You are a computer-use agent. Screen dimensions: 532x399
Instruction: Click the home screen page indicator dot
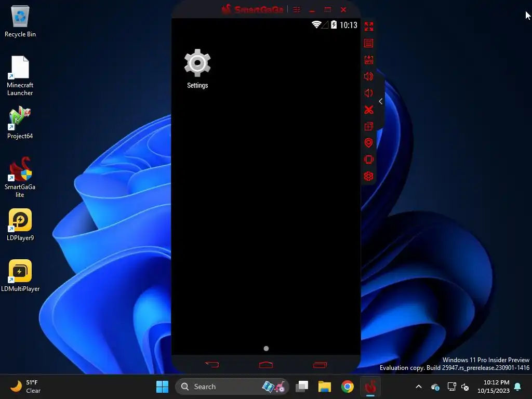click(x=266, y=349)
